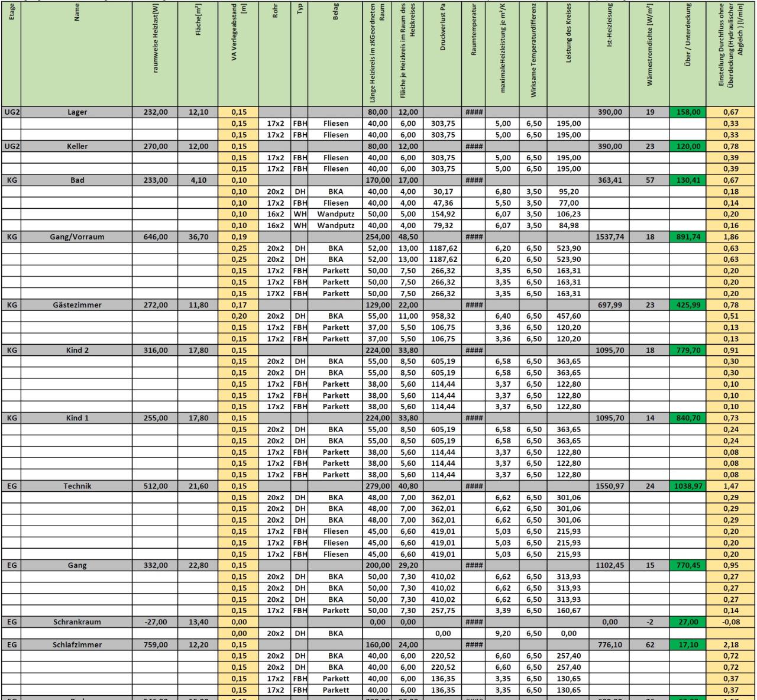This screenshot has height=700, width=757.
Task: Select the green cell '779,70'
Action: point(688,350)
